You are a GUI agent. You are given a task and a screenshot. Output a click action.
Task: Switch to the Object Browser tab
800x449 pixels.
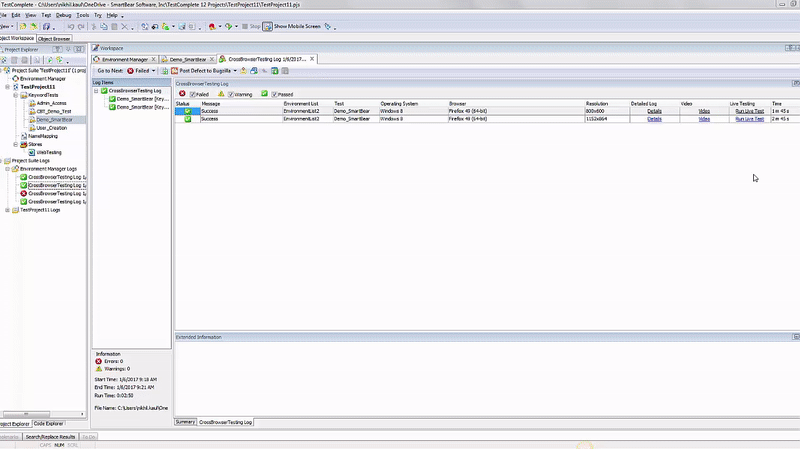[54, 38]
